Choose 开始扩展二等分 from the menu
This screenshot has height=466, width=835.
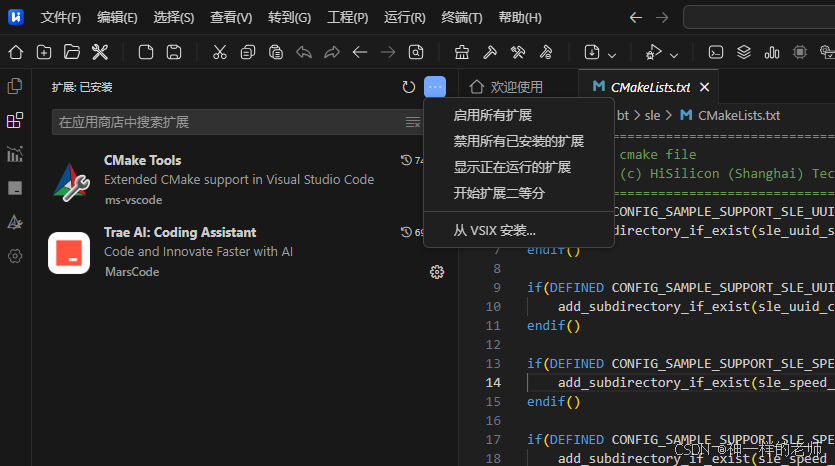(519, 193)
